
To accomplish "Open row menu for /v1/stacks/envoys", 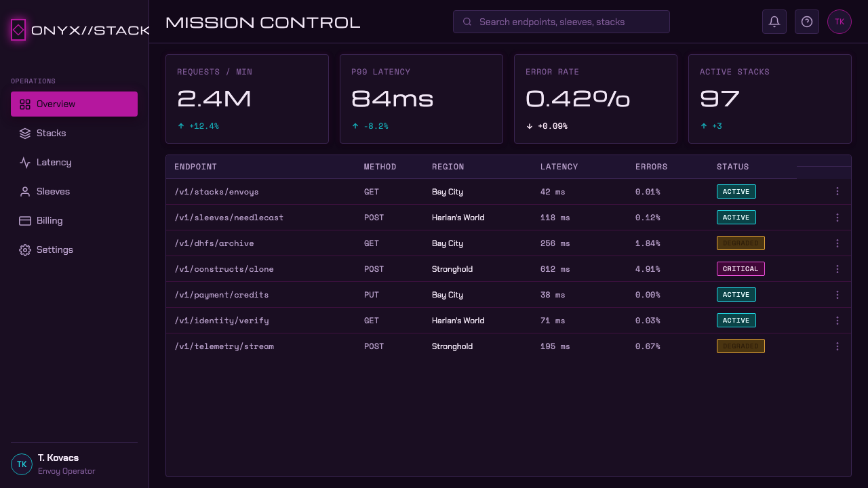I will point(837,192).
